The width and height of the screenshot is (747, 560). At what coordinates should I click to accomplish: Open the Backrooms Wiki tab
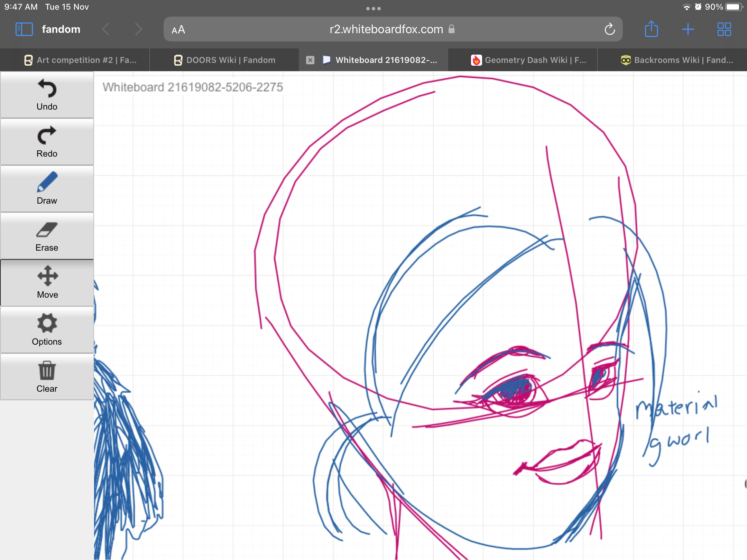pyautogui.click(x=677, y=60)
